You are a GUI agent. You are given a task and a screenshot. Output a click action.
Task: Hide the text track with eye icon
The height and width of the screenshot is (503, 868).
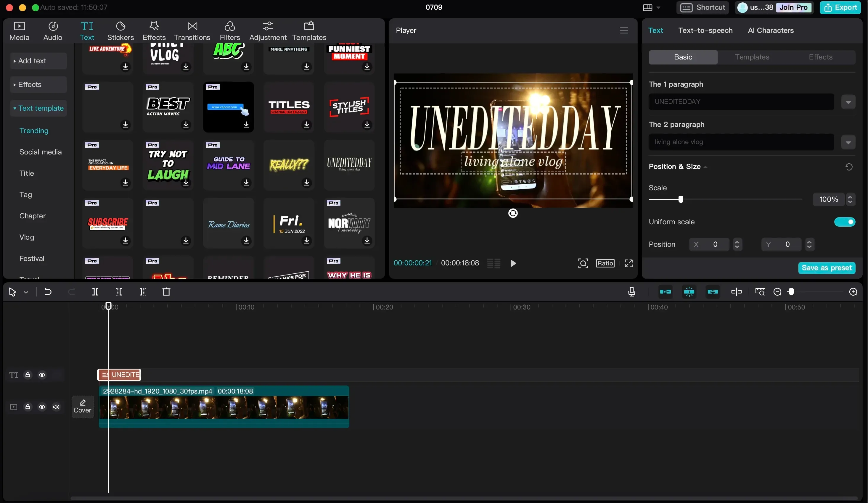42,375
